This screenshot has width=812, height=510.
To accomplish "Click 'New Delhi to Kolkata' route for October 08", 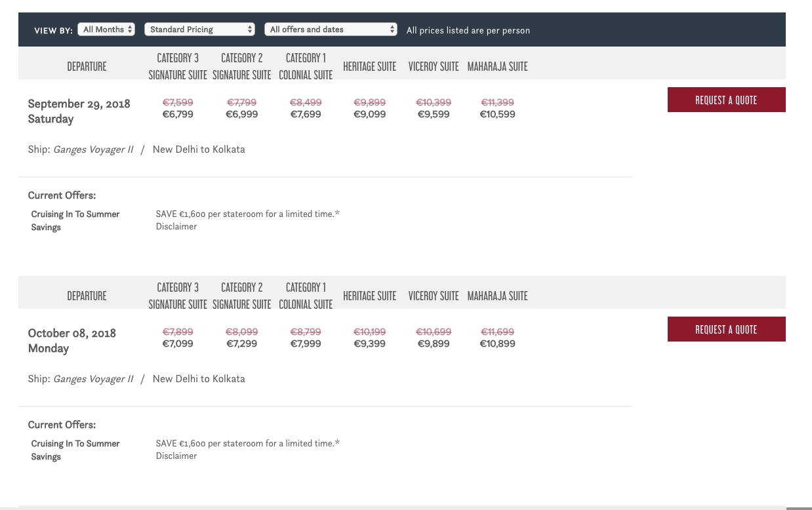I will pos(199,379).
